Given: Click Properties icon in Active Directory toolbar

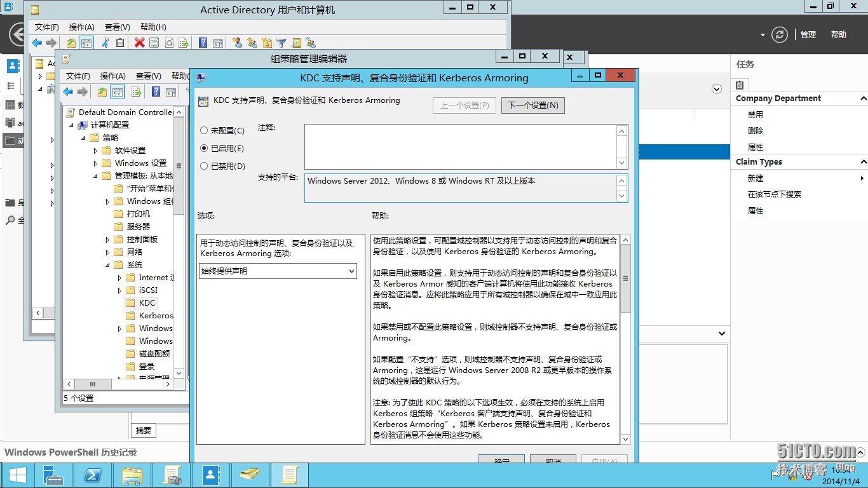Looking at the screenshot, I should point(154,43).
